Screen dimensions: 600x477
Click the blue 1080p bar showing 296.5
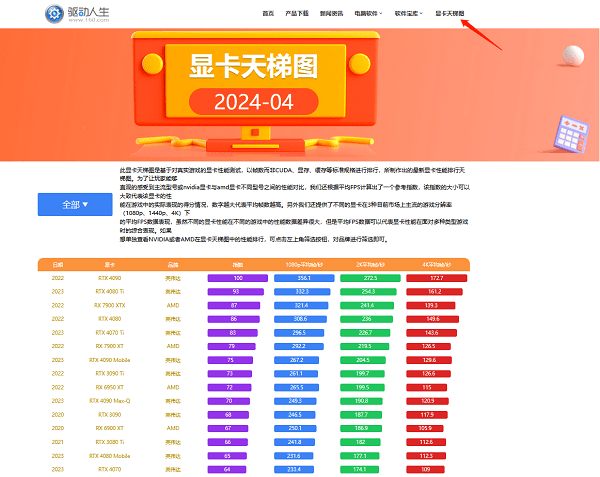(x=299, y=333)
